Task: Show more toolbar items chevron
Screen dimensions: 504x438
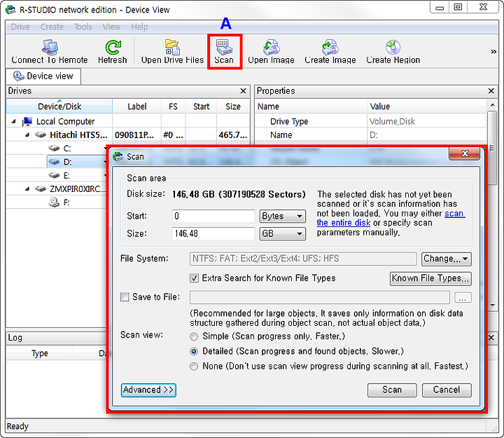Action: pyautogui.click(x=493, y=51)
